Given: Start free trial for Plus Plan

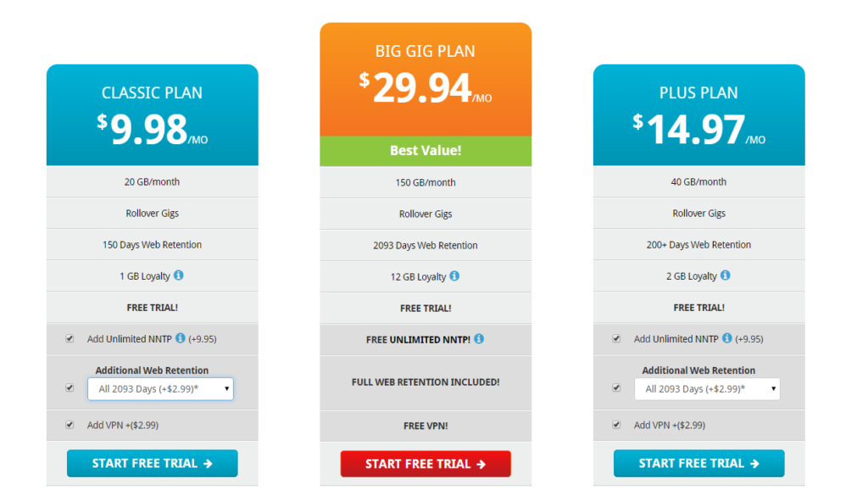Looking at the screenshot, I should 698,464.
